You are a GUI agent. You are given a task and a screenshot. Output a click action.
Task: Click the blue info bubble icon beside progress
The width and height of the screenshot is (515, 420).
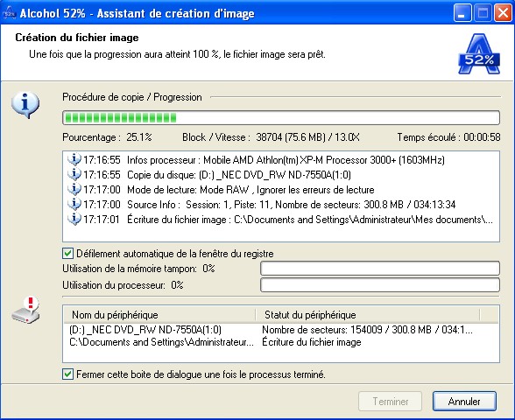click(x=25, y=105)
